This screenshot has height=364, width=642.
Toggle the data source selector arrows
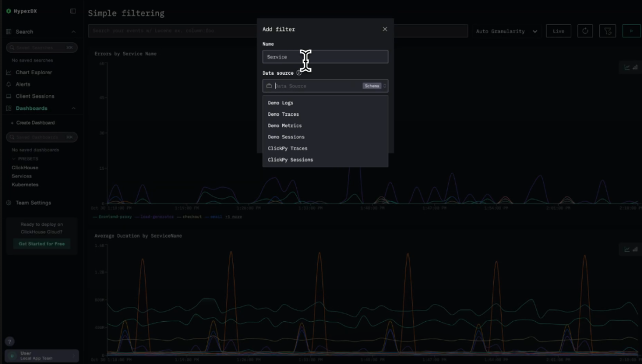pos(385,86)
